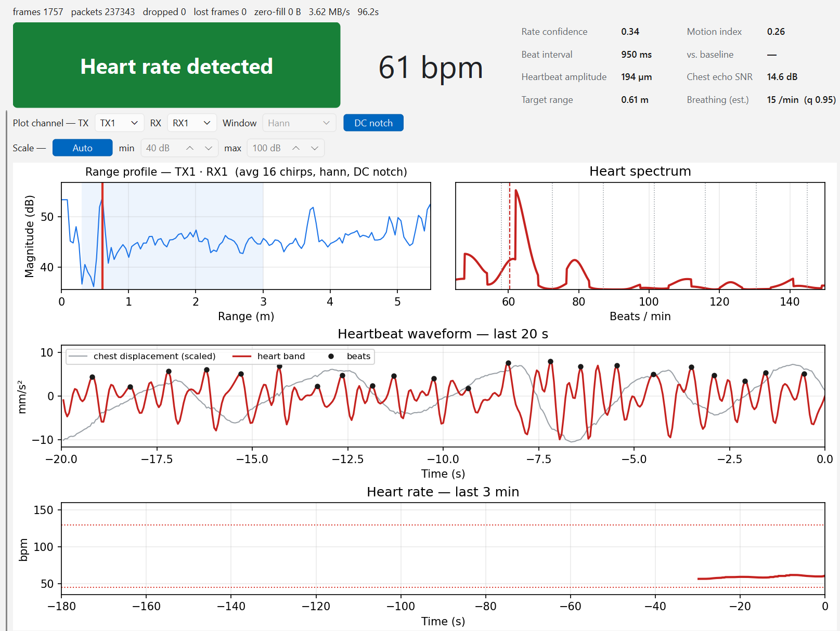Screen dimensions: 840x631
Task: Click the Heartbeat amplitude value 194 µm
Action: (636, 77)
